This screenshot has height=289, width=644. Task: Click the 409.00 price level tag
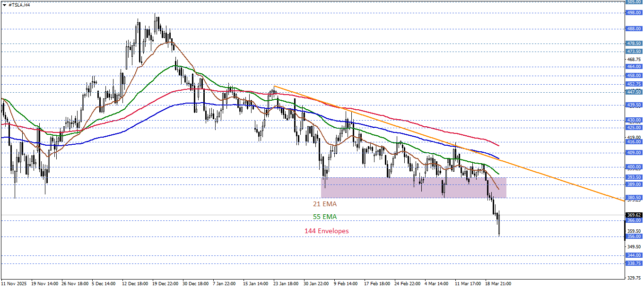[634, 153]
